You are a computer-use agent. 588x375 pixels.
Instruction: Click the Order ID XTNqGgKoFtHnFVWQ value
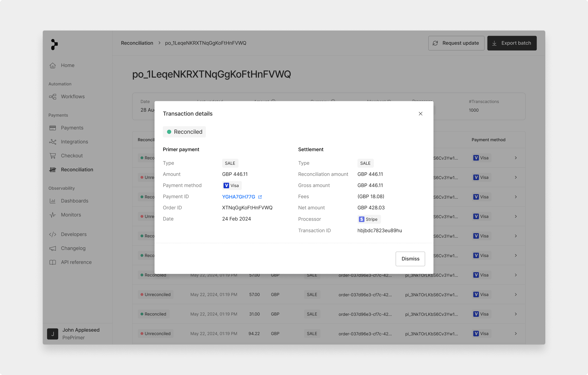pos(247,208)
